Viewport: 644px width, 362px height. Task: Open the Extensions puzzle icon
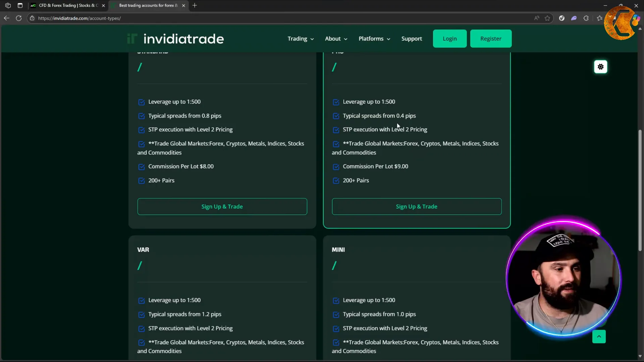[586, 18]
